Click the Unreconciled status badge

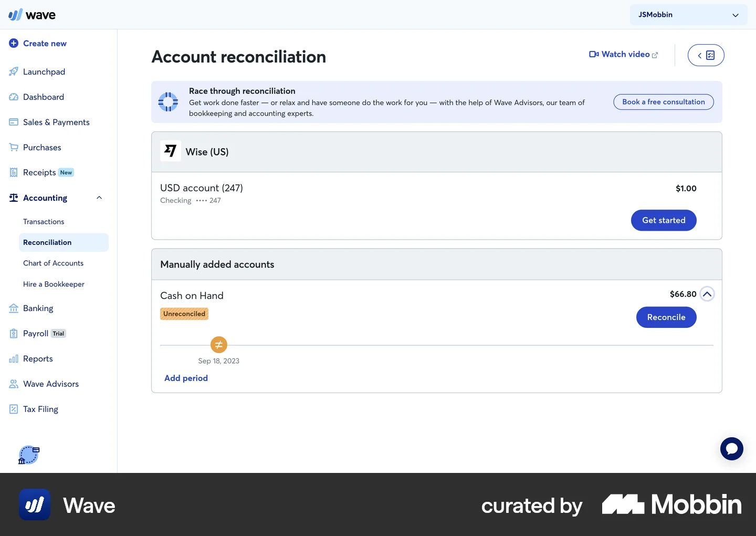pos(184,314)
